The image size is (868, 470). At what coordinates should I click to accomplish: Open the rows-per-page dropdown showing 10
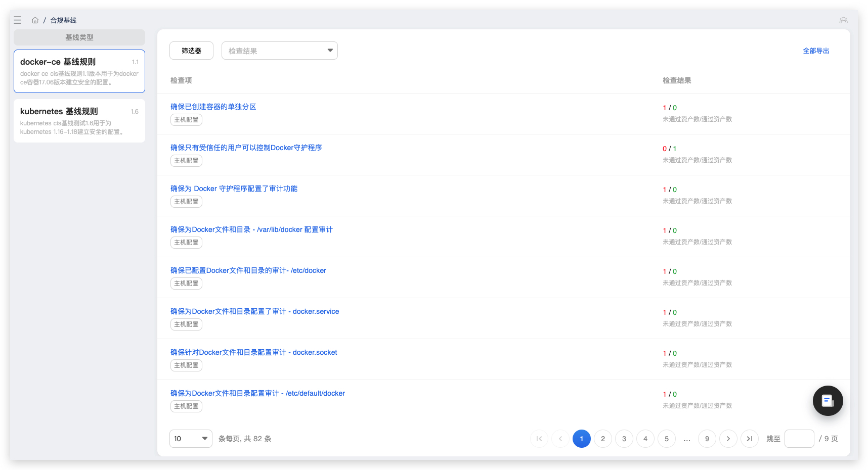coord(191,439)
